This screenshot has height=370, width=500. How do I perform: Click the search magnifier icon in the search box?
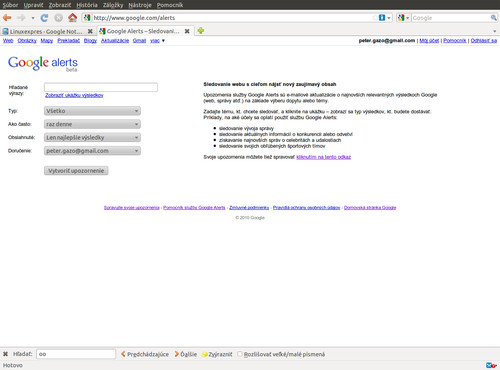493,18
